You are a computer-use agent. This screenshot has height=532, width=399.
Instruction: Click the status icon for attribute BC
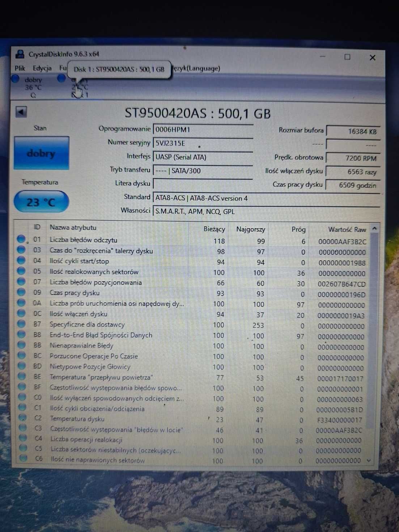[22, 355]
